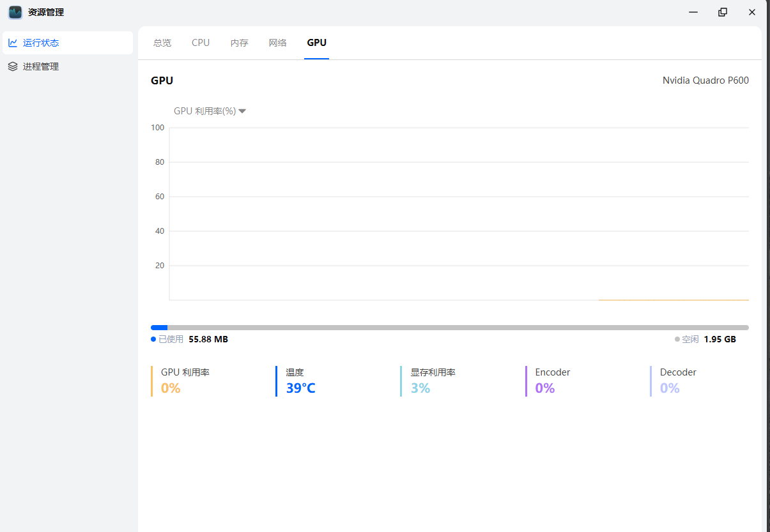Screen dimensions: 770x532
Task: Click the blue 已使用 legend dot
Action: click(153, 339)
